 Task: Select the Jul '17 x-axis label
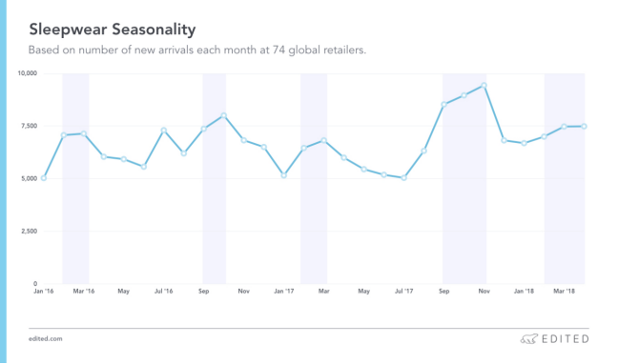pyautogui.click(x=404, y=292)
